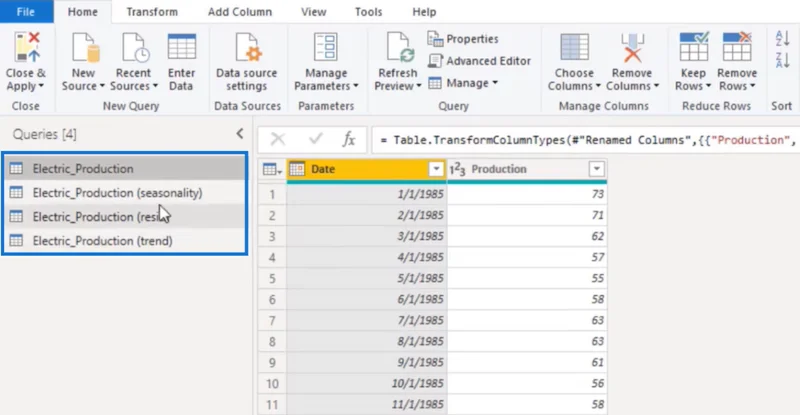This screenshot has height=415, width=800.
Task: Expand the Choose Columns dropdown arrow
Action: (598, 86)
